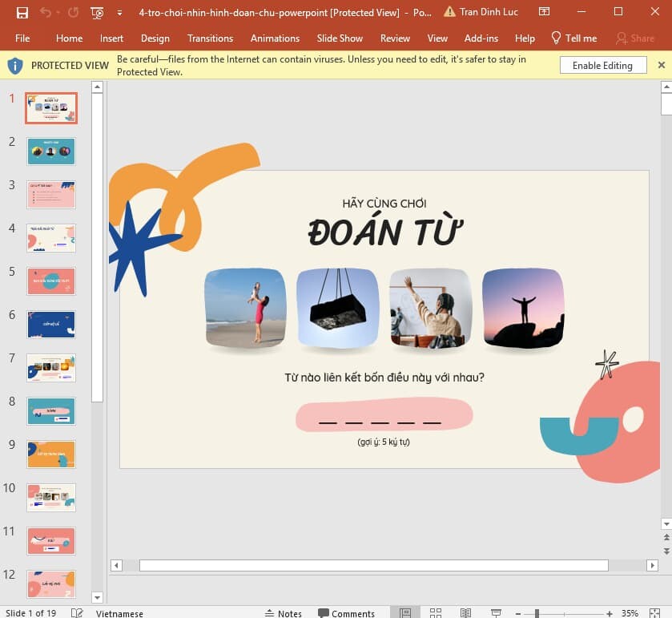Switch to Slide Sorter view
The width and height of the screenshot is (672, 618).
[436, 612]
